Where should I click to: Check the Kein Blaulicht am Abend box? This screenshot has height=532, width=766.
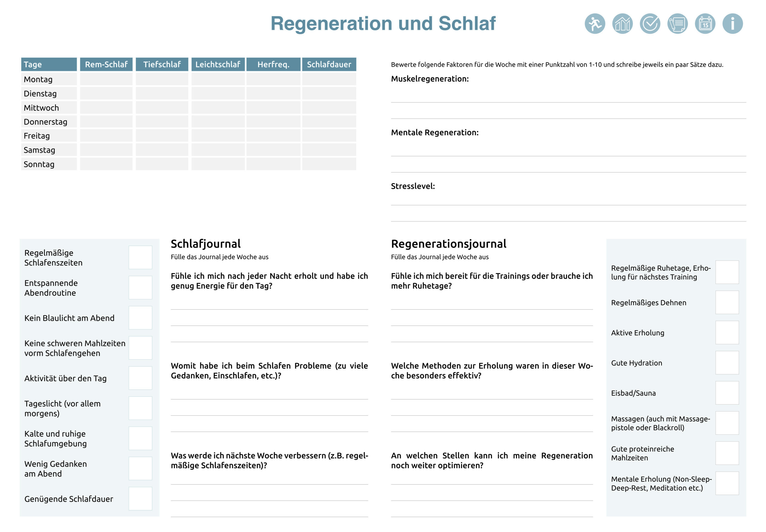(x=140, y=318)
